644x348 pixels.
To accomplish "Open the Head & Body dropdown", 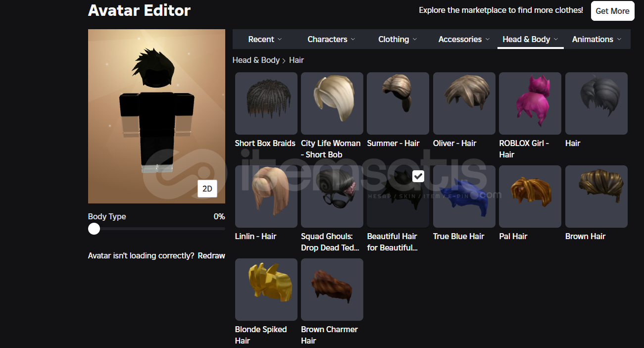I will 530,39.
